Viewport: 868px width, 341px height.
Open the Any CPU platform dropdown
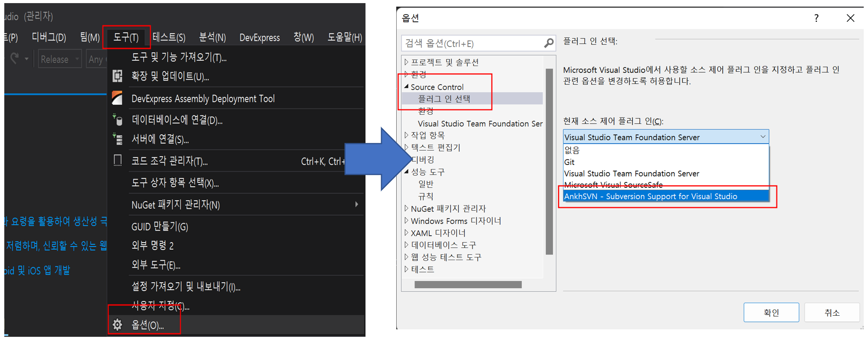tap(96, 59)
